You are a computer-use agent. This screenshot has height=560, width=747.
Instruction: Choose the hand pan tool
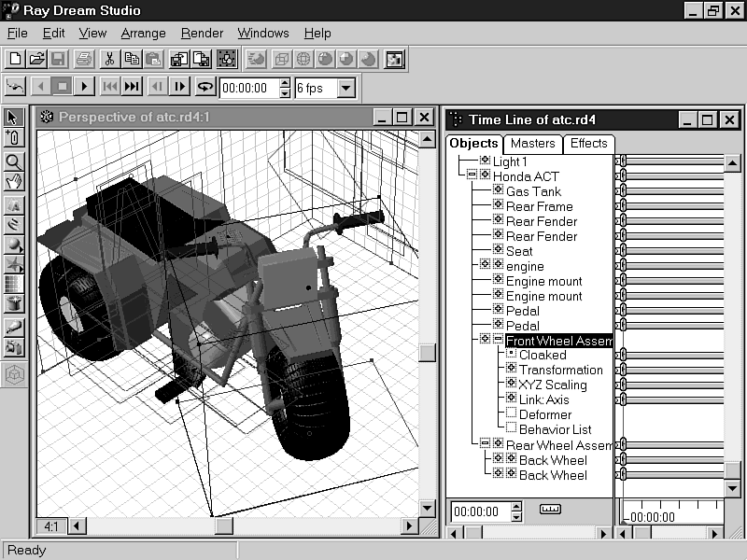pyautogui.click(x=14, y=181)
